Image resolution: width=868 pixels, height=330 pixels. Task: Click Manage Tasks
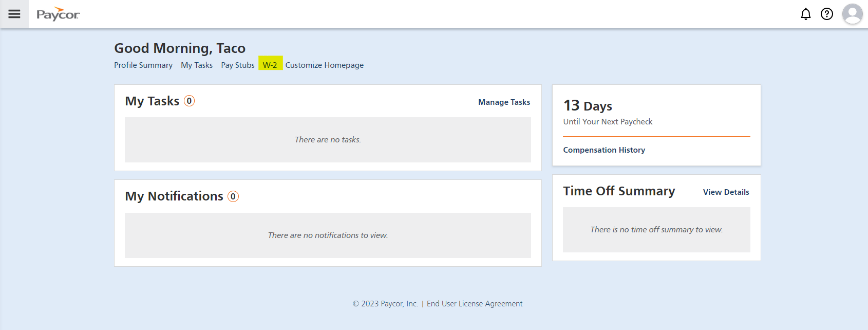(504, 102)
